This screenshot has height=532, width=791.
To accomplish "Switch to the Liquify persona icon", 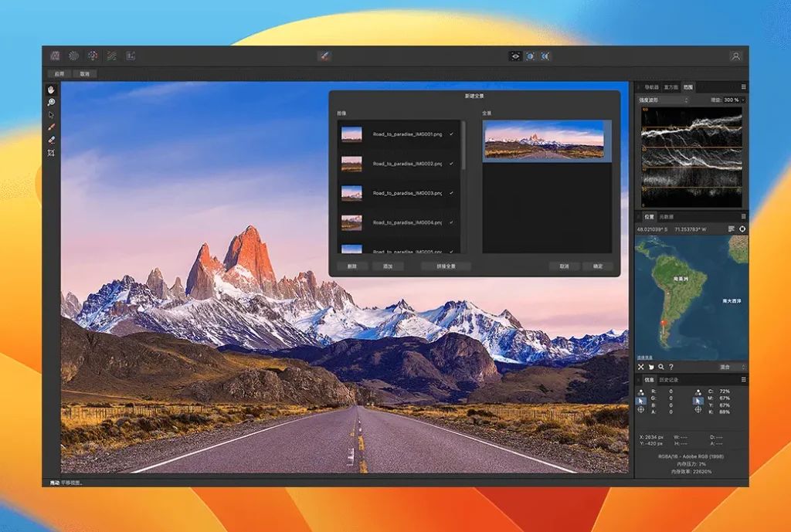I will 73,56.
